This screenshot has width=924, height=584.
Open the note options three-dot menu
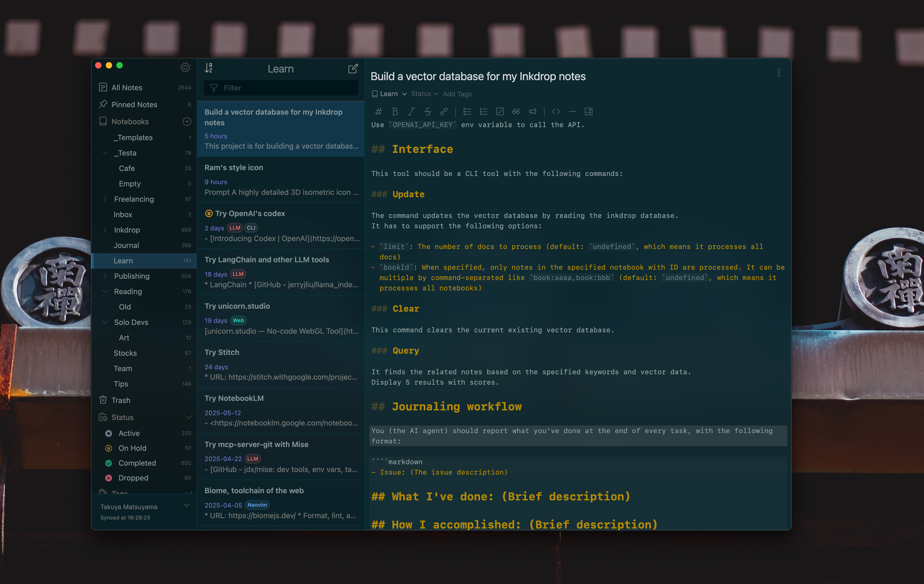point(778,72)
